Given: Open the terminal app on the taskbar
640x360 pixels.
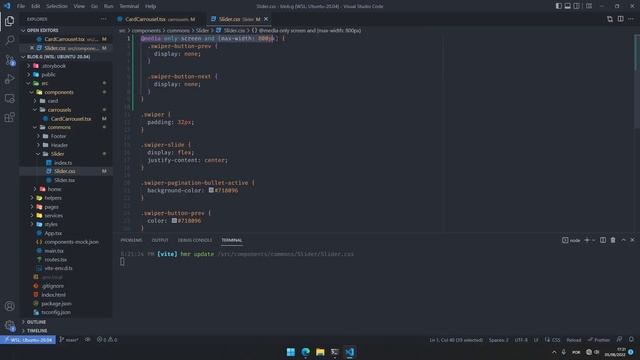Looking at the screenshot, I should (x=335, y=352).
